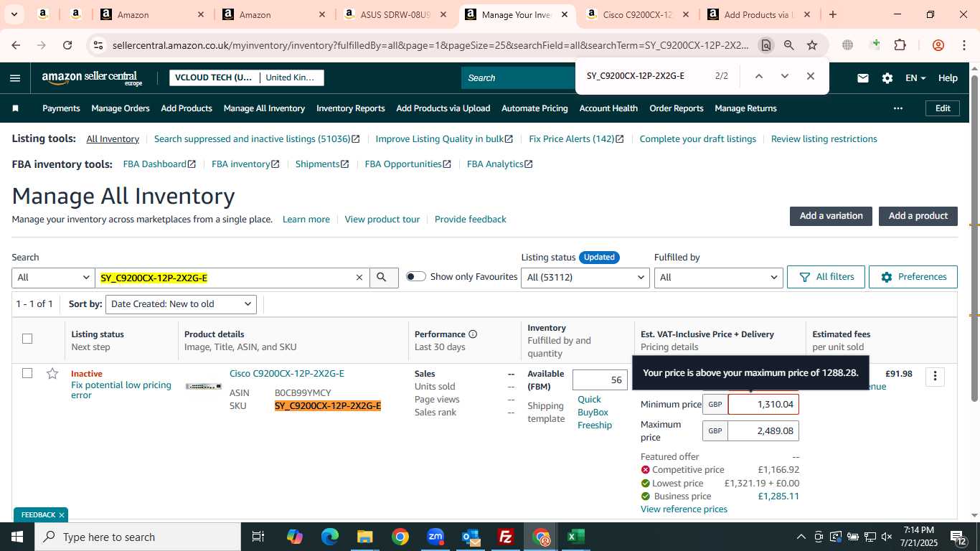Click the bookmark flag icon in navigation bar
Viewport: 980px width, 551px height.
pos(15,108)
